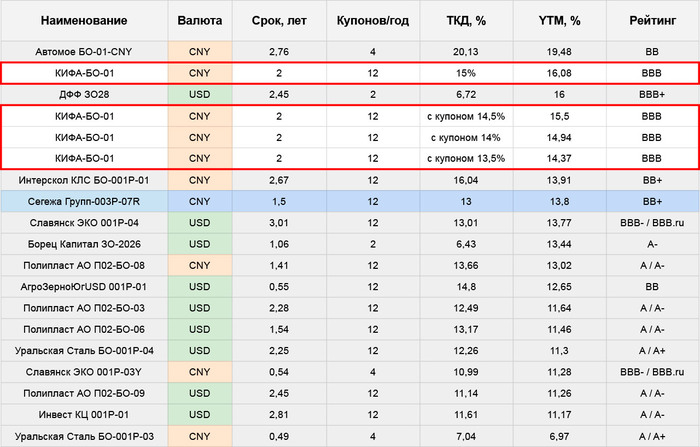700x447 pixels.
Task: Select the Рейтинг column header
Action: point(652,20)
